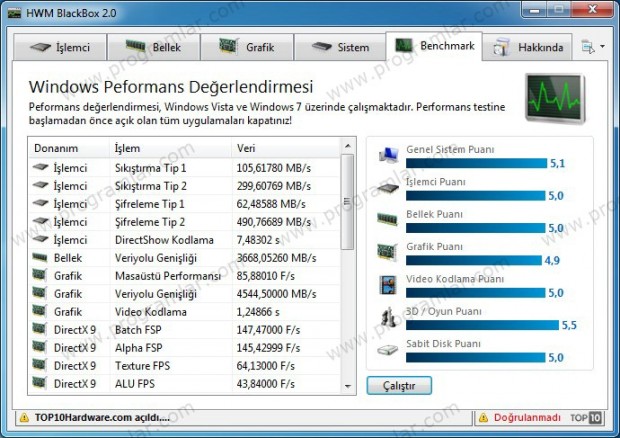Click the card icon in Batch FSP row
The image size is (620, 438).
[40, 328]
